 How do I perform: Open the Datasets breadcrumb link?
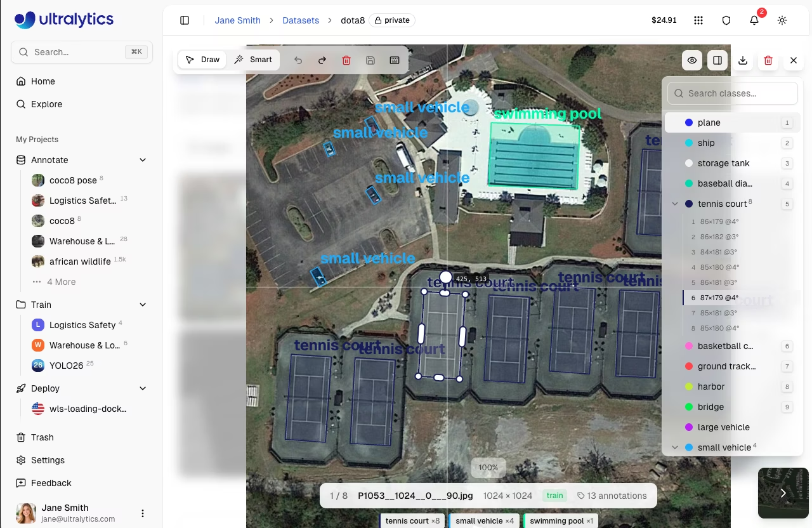(301, 20)
